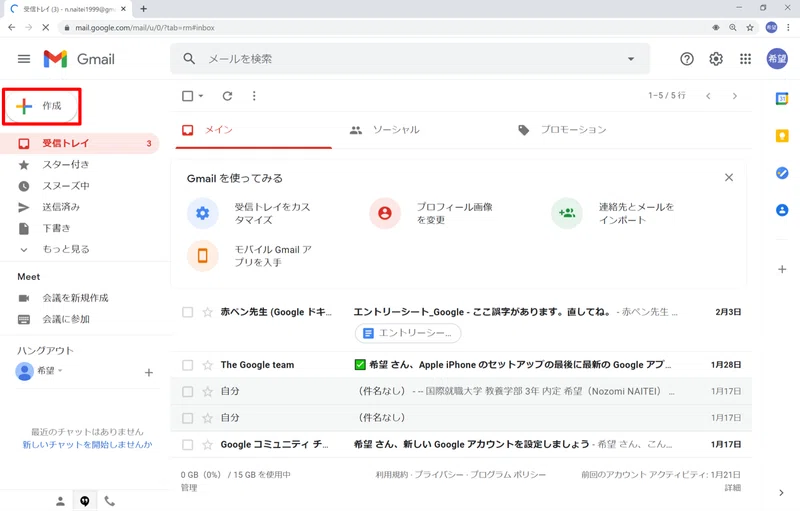The image size is (800, 511).
Task: Click the Gmail logo
Action: [79, 59]
